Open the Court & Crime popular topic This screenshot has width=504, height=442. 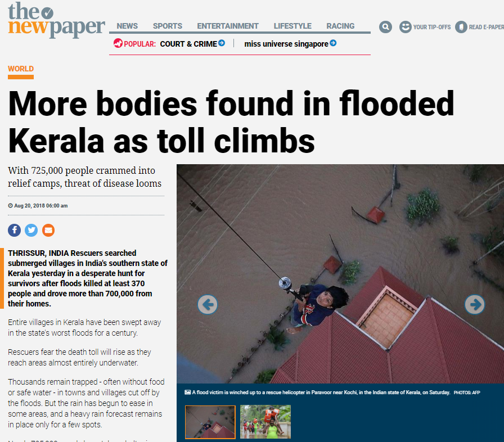188,44
